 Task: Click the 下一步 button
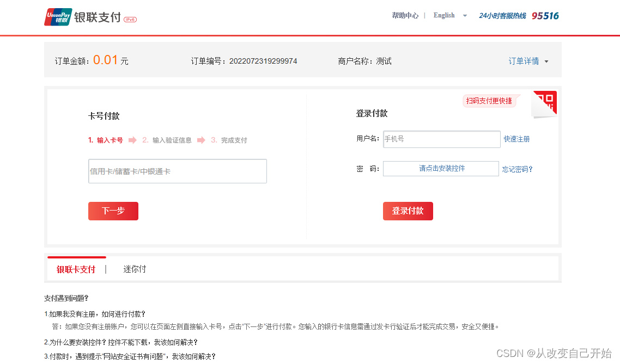113,211
